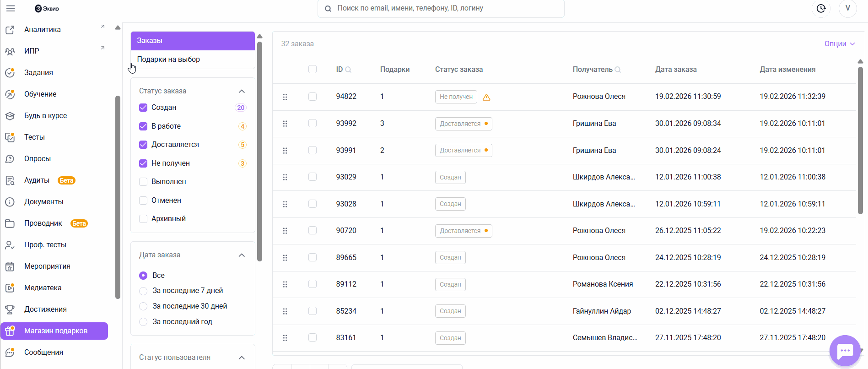The image size is (868, 369).
Task: Click search icon beside Получатель column
Action: 618,70
